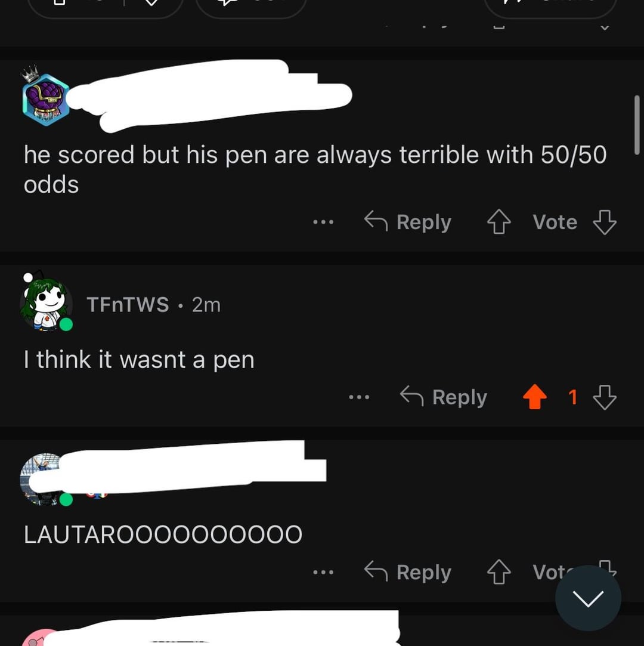Upvote the '50/50 odds' comment
Viewport: 644px width, 646px height.
click(499, 222)
